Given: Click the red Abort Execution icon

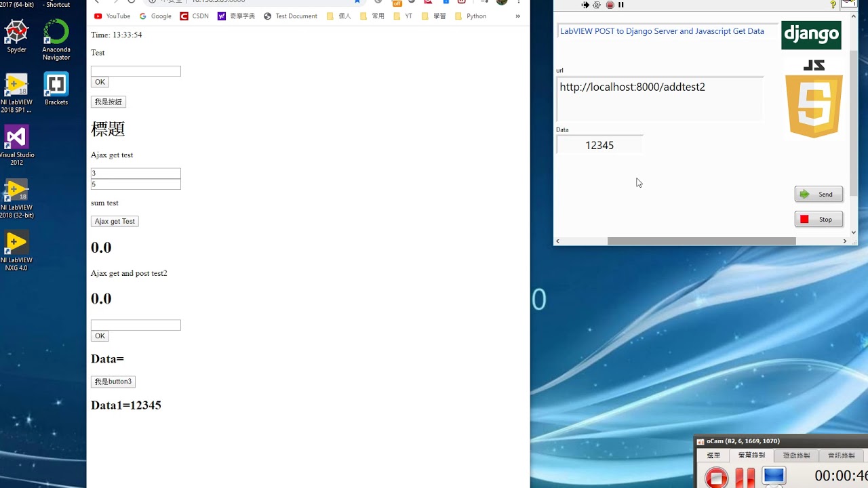Looking at the screenshot, I should point(610,5).
